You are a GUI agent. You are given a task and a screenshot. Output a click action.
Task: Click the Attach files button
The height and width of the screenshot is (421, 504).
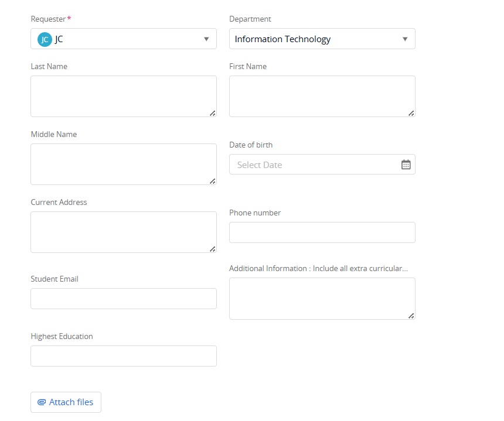click(66, 402)
